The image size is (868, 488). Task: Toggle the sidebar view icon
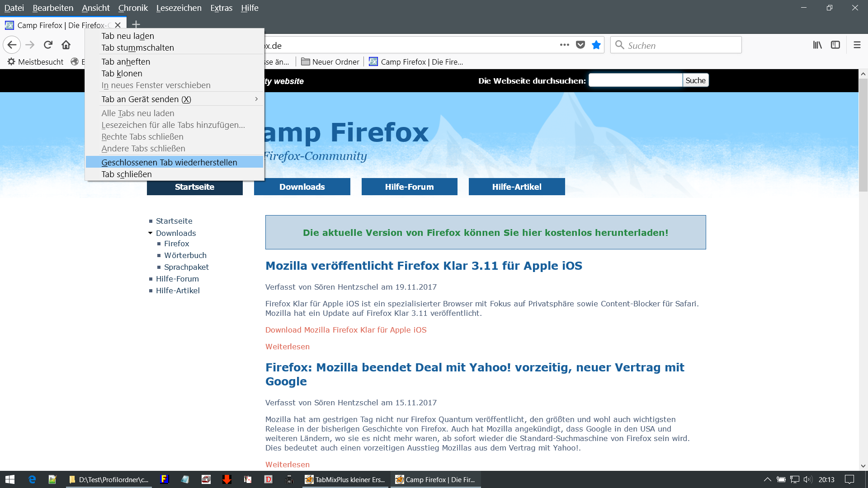pyautogui.click(x=835, y=45)
